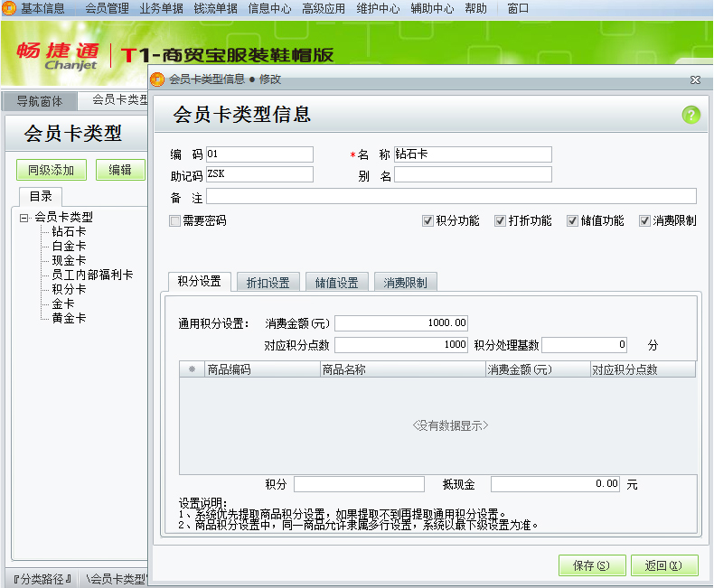This screenshot has width=714, height=588.
Task: Click the 消费金额(元) input field
Action: [401, 323]
